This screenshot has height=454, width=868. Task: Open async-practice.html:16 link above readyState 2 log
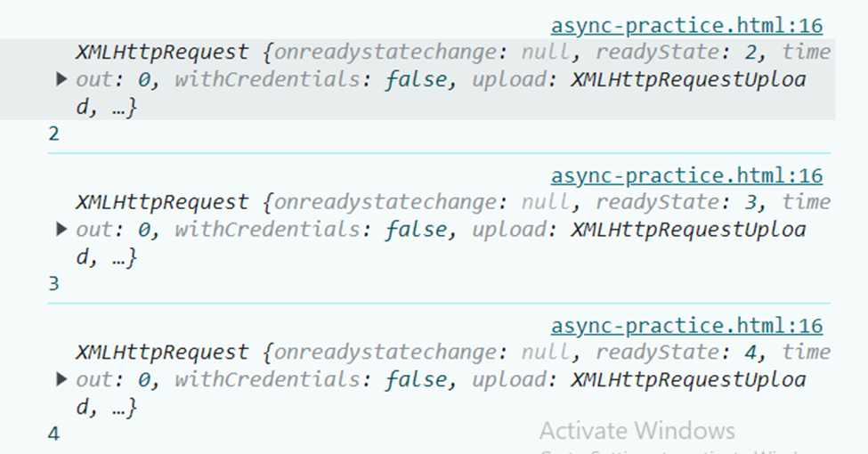[686, 26]
